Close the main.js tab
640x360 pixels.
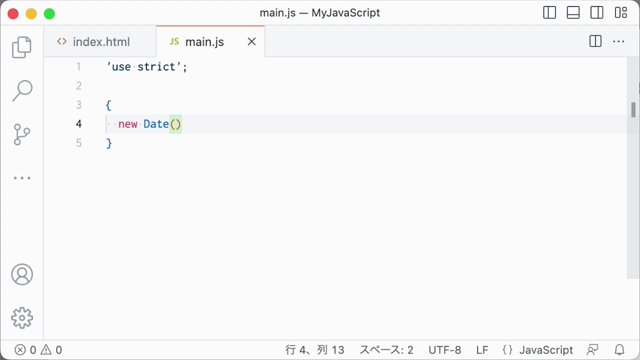[251, 42]
